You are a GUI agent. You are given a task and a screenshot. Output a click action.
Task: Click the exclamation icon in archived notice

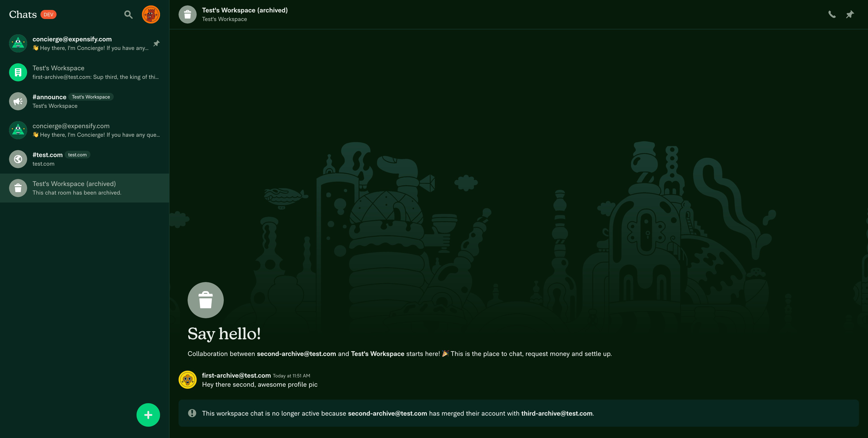[x=192, y=413]
